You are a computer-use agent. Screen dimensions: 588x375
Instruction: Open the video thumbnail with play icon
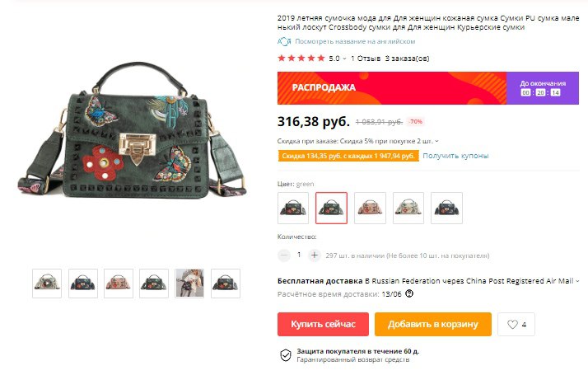[47, 284]
